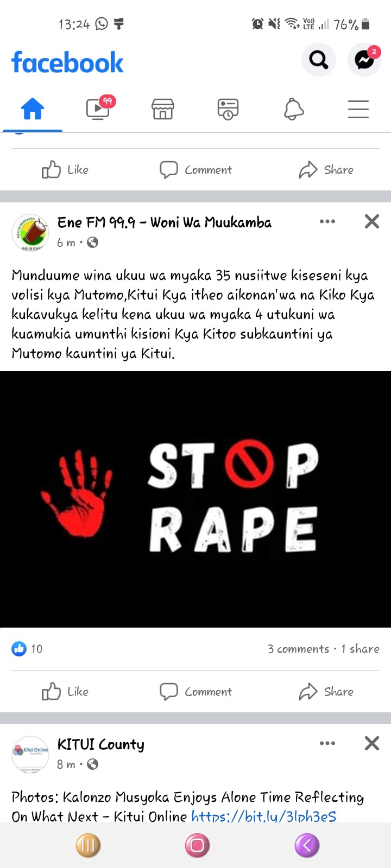The width and height of the screenshot is (391, 868).
Task: Open Marketplace storefront icon
Action: pos(163,108)
